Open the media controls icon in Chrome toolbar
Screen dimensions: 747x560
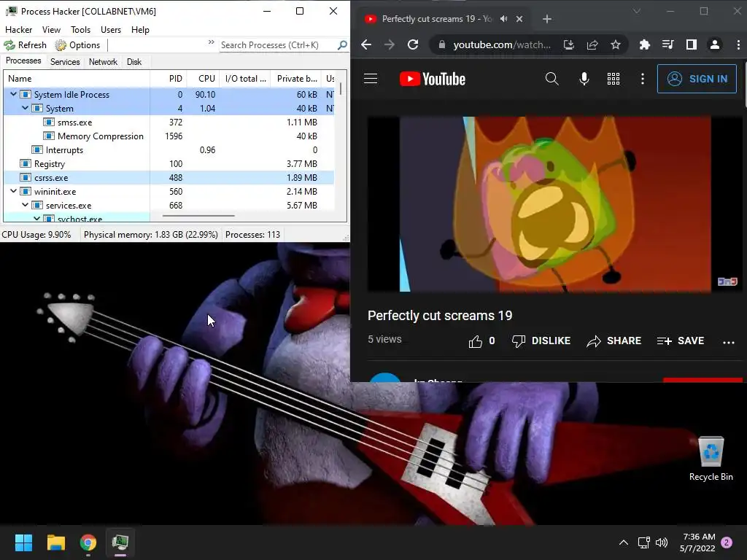[x=668, y=44]
